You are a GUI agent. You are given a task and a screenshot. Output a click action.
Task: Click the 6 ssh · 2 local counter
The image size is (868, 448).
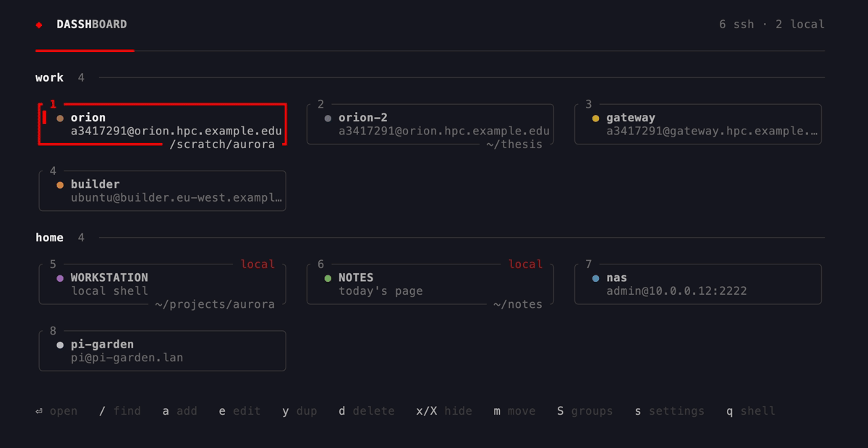pyautogui.click(x=772, y=25)
